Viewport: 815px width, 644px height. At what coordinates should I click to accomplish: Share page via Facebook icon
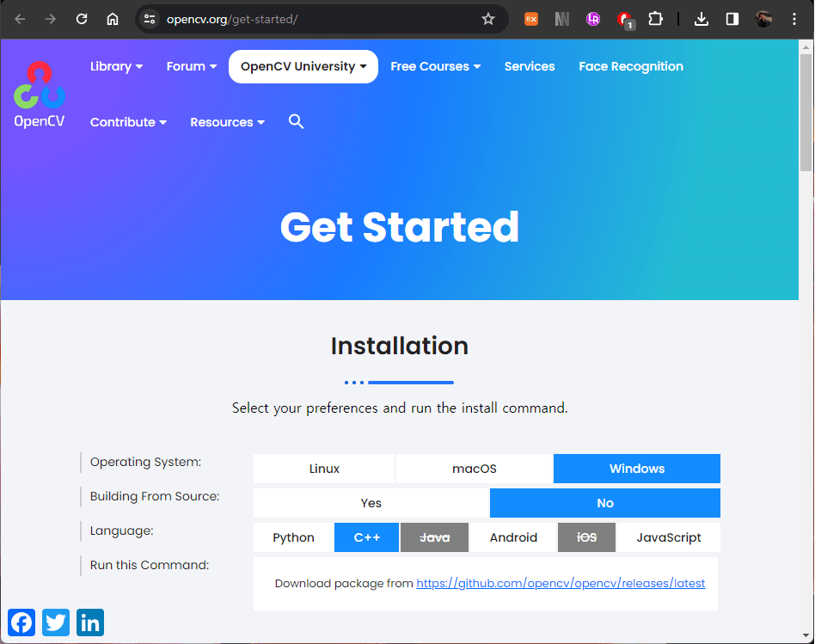tap(21, 623)
